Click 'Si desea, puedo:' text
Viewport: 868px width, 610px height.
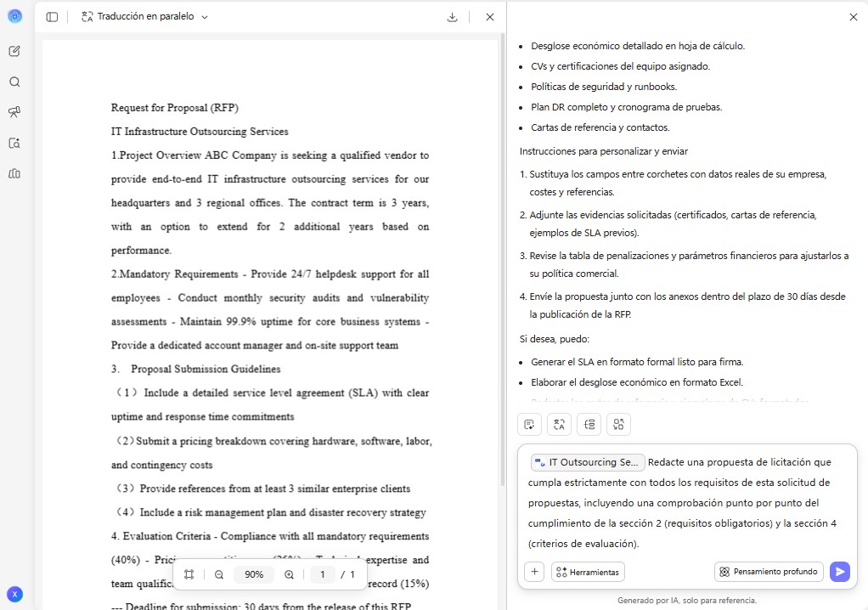554,339
